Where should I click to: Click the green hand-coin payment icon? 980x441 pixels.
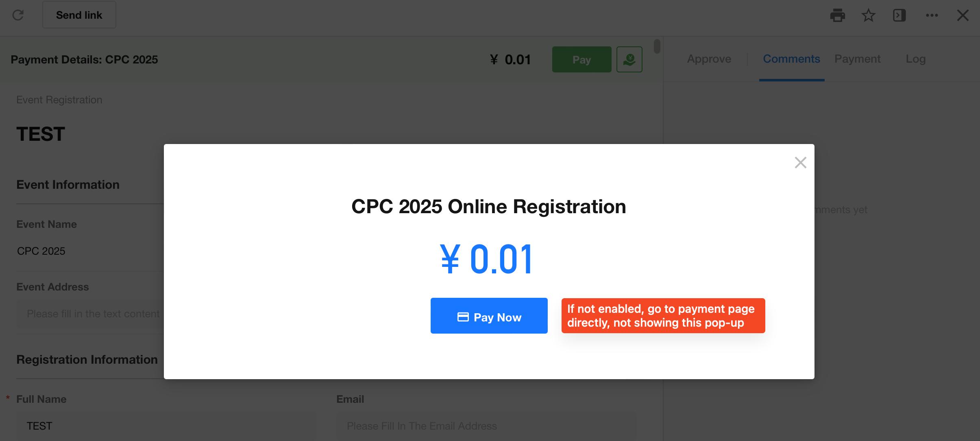(x=629, y=59)
